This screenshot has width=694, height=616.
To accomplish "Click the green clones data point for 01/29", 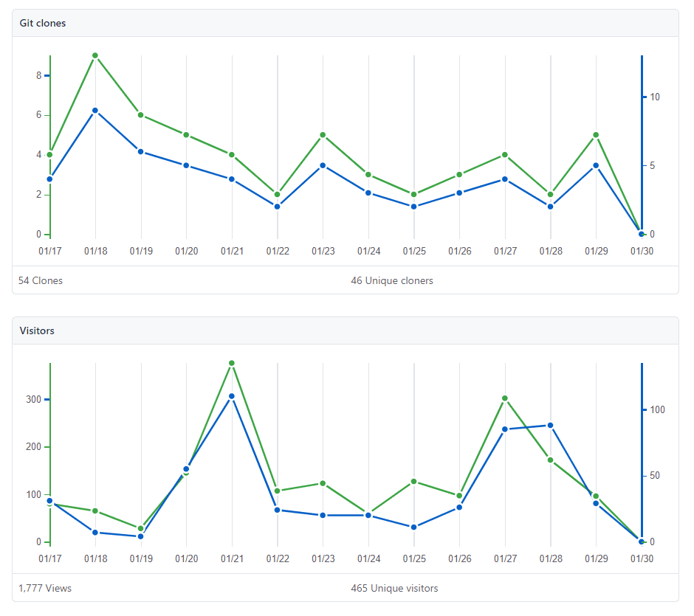I will [x=597, y=135].
